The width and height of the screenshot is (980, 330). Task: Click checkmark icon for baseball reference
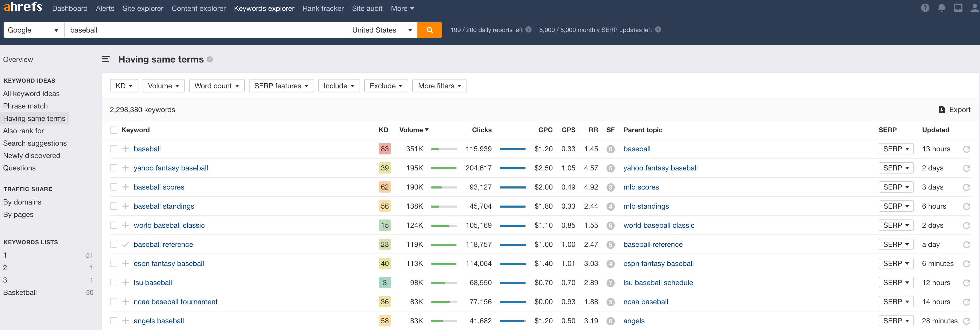[125, 245]
